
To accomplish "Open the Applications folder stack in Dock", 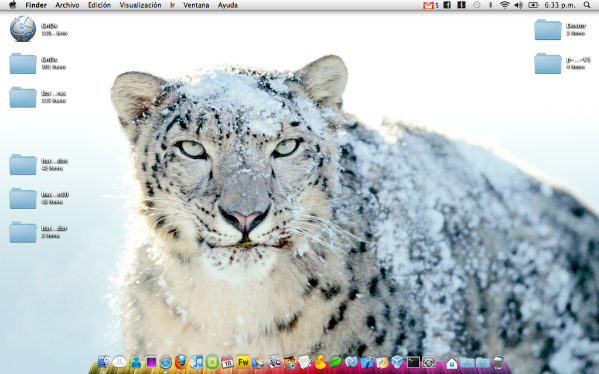I will pos(467,363).
